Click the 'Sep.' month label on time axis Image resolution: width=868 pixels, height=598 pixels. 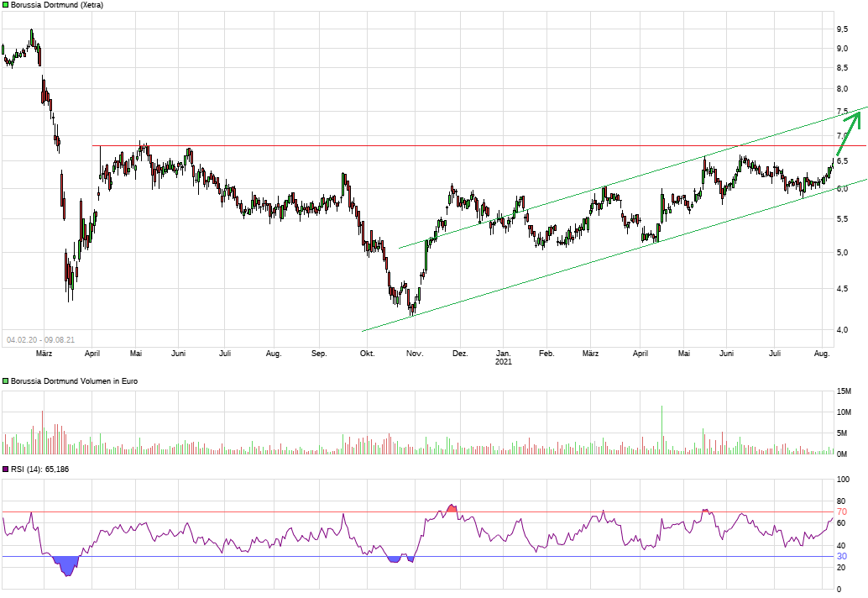point(319,354)
